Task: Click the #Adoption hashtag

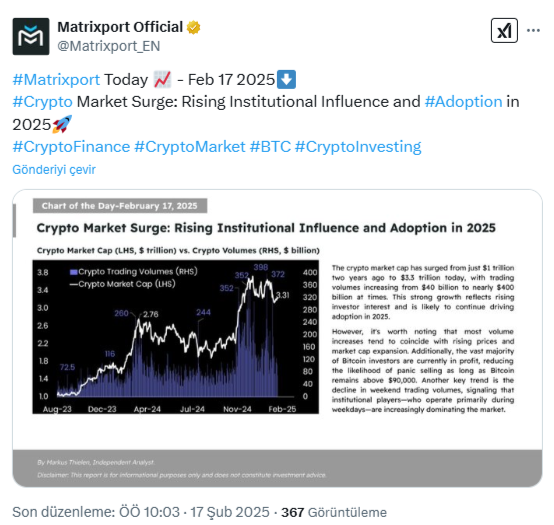Action: (463, 102)
